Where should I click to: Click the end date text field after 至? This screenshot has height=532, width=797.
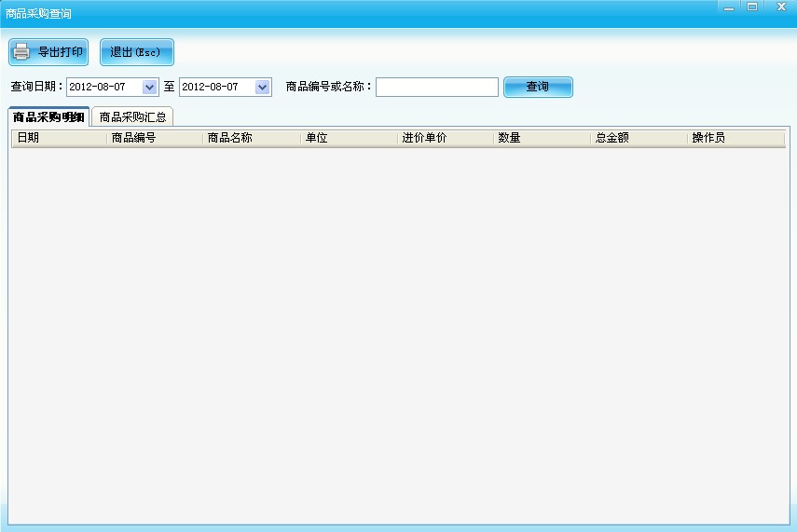(215, 87)
